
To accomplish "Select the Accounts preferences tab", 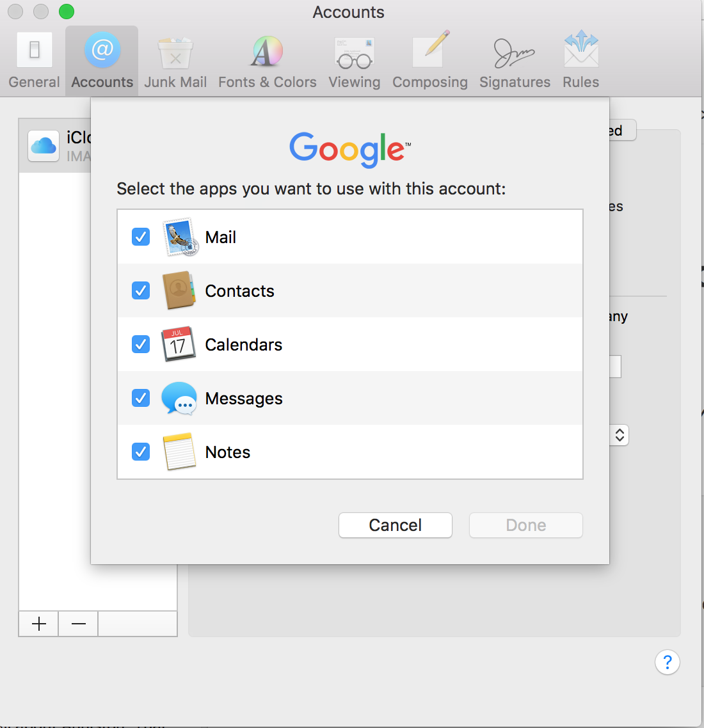I will click(102, 61).
